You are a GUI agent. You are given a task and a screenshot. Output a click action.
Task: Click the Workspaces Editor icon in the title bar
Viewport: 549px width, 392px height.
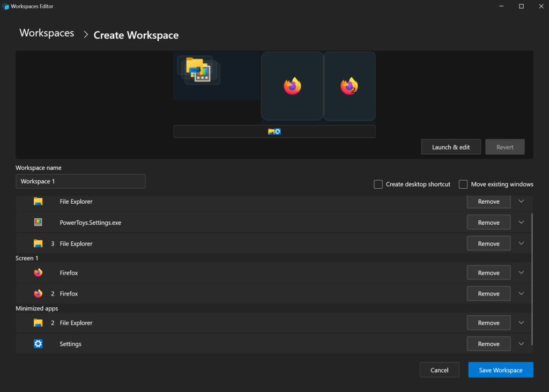point(6,6)
